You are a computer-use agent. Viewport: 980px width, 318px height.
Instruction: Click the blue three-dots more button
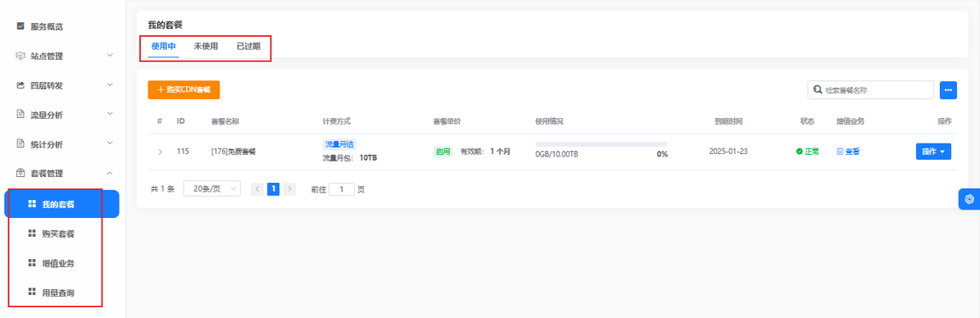pos(948,90)
